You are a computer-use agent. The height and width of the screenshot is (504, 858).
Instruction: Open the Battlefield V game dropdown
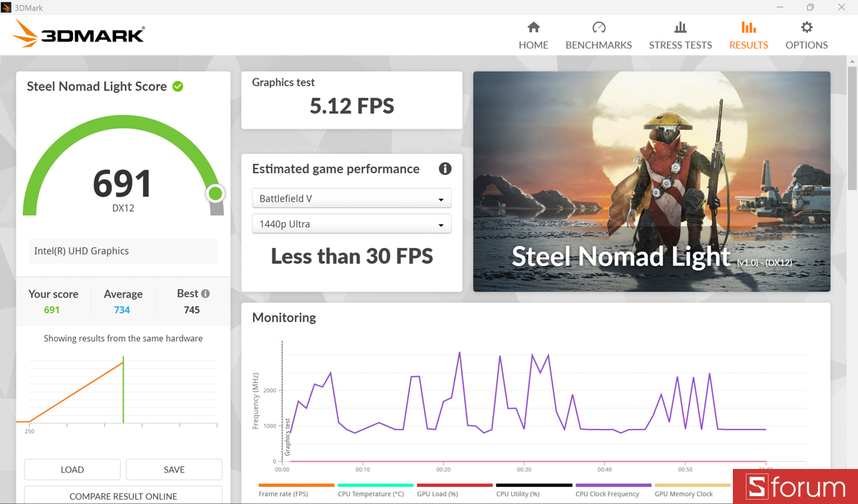click(x=351, y=198)
